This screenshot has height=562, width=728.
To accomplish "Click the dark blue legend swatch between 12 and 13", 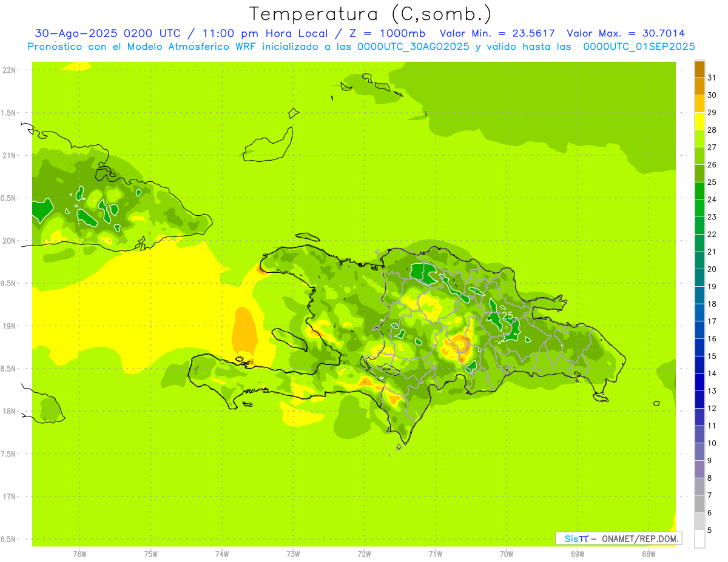I will (x=699, y=400).
